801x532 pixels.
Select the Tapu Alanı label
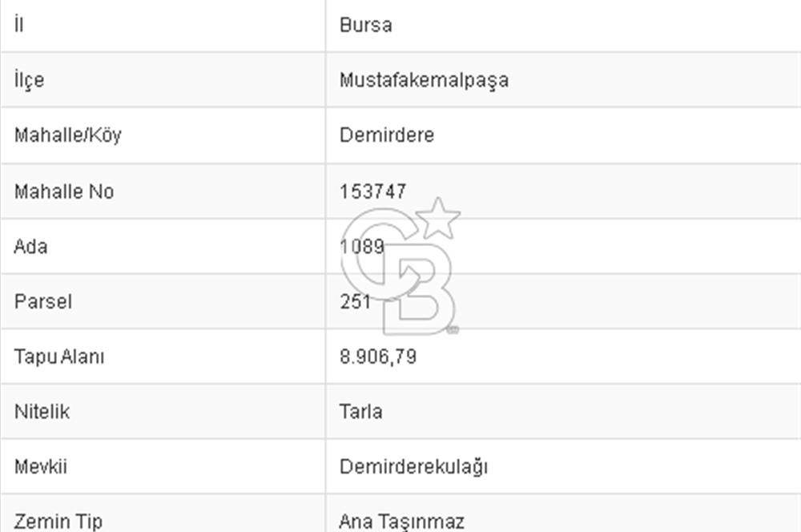pos(59,357)
